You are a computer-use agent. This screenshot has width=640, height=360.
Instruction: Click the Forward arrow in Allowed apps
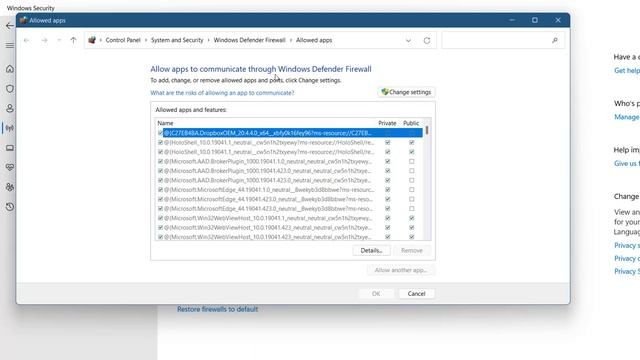tap(44, 40)
